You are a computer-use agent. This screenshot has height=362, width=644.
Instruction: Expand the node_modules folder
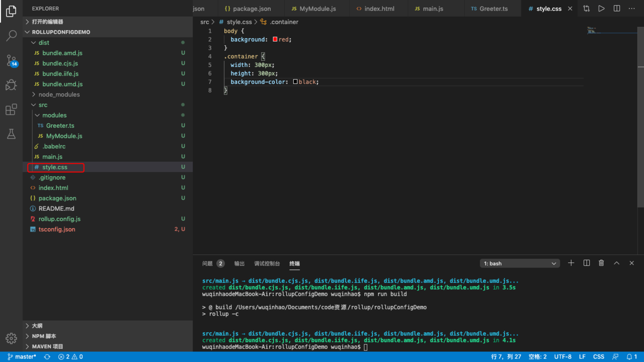coord(108,95)
